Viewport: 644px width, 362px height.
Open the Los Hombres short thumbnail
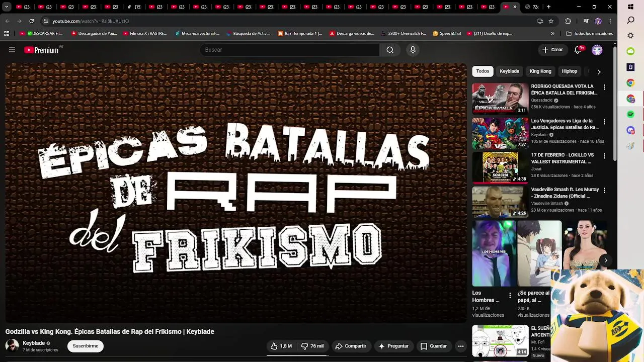tap(494, 253)
